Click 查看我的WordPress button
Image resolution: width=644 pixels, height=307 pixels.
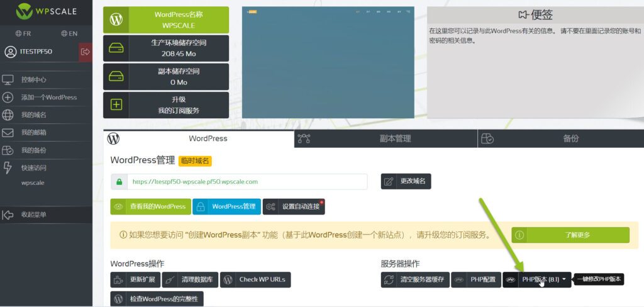click(x=150, y=207)
